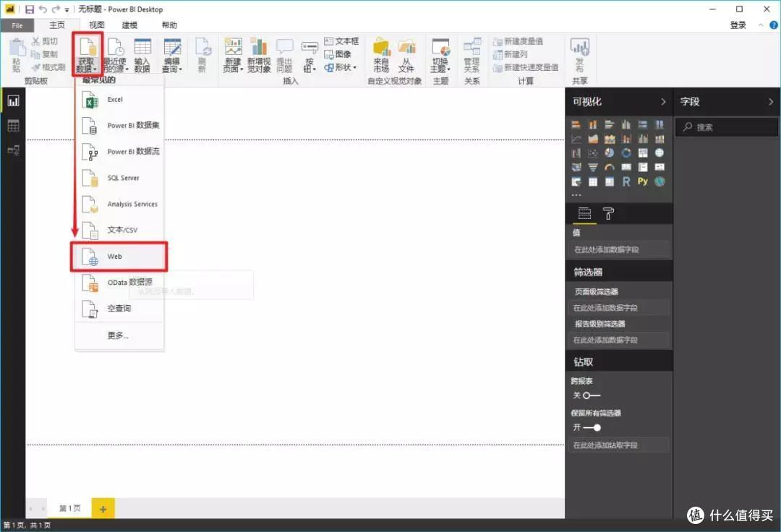Expand the 新建页面 dropdown
The height and width of the screenshot is (532, 781).
coord(233,55)
